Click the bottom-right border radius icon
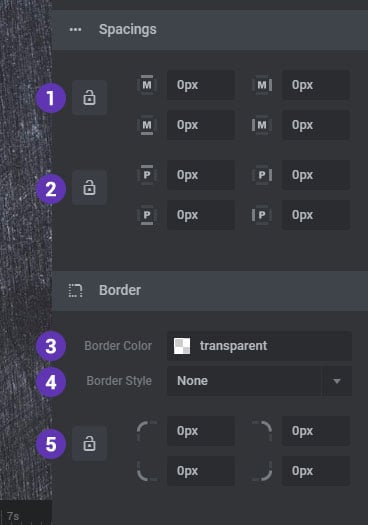This screenshot has width=368, height=525. (262, 471)
